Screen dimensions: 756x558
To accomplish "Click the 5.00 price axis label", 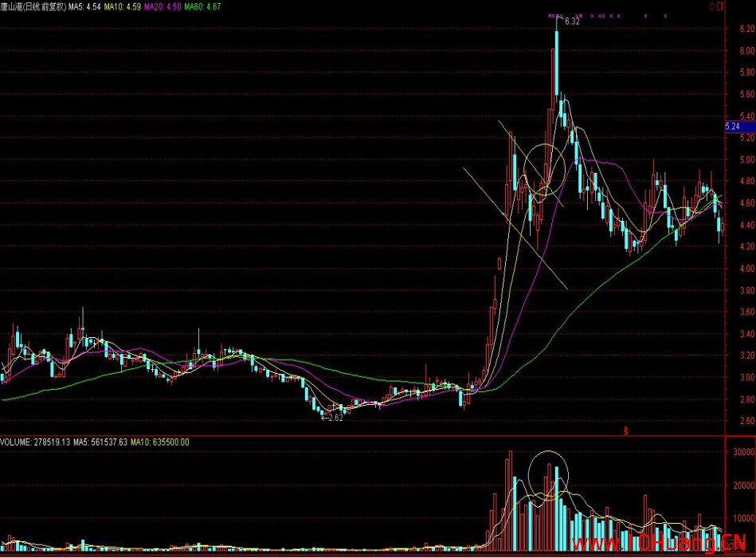I will [x=747, y=159].
